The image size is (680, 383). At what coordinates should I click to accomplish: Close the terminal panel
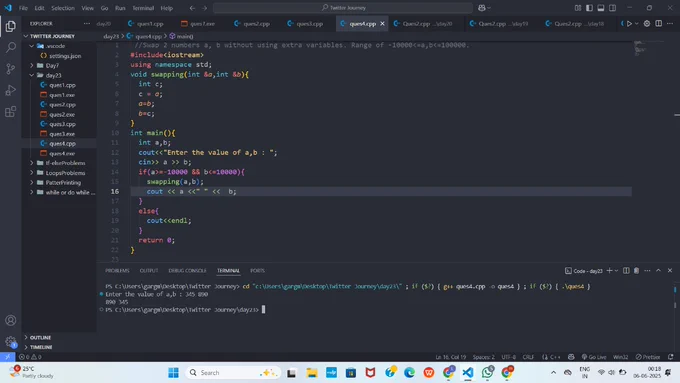670,271
